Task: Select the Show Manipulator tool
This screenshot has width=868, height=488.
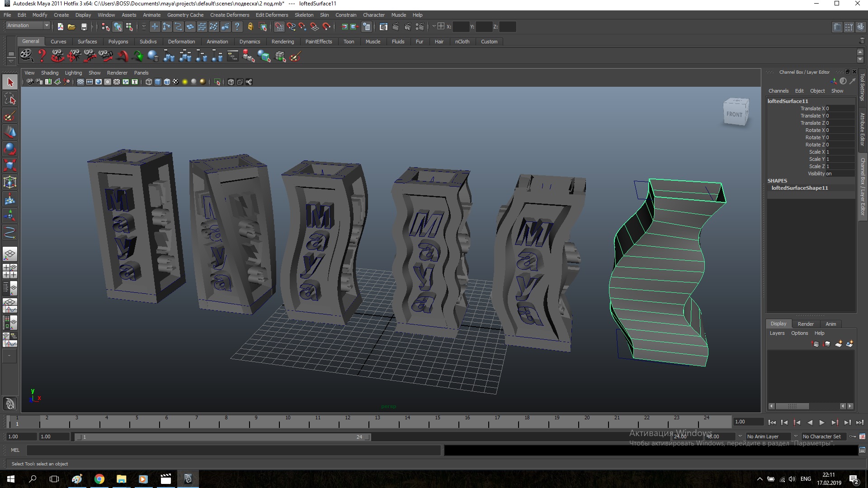Action: tap(10, 216)
